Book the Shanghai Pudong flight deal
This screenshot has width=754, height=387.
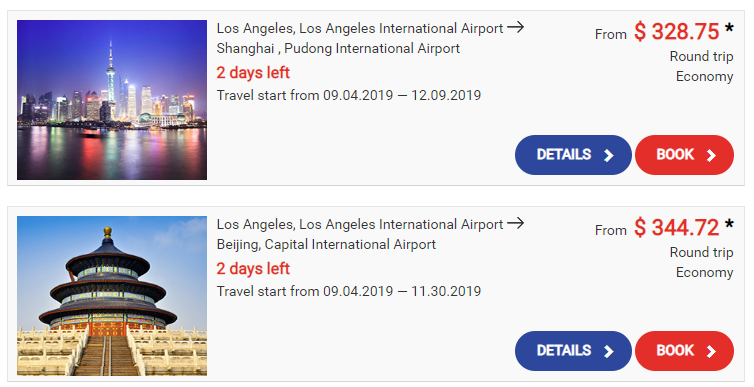pos(684,155)
